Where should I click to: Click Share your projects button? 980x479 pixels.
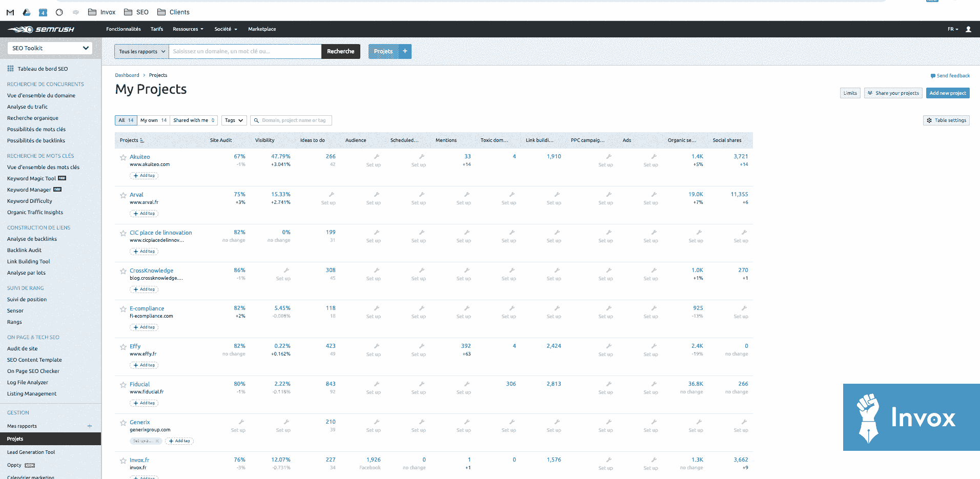[x=893, y=93]
